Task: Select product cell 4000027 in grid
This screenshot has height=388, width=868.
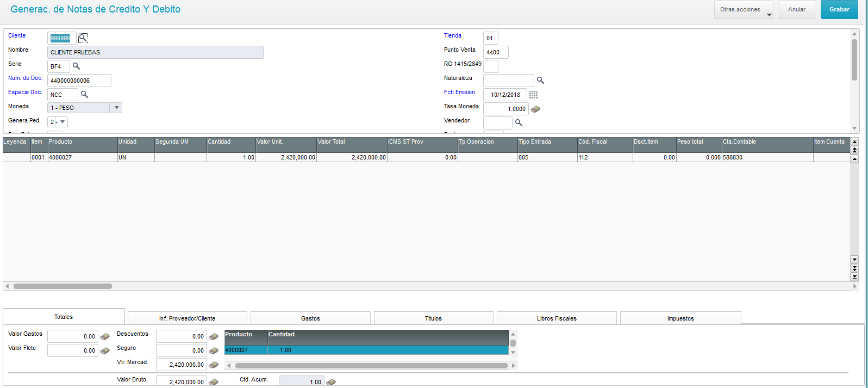Action: (83, 157)
